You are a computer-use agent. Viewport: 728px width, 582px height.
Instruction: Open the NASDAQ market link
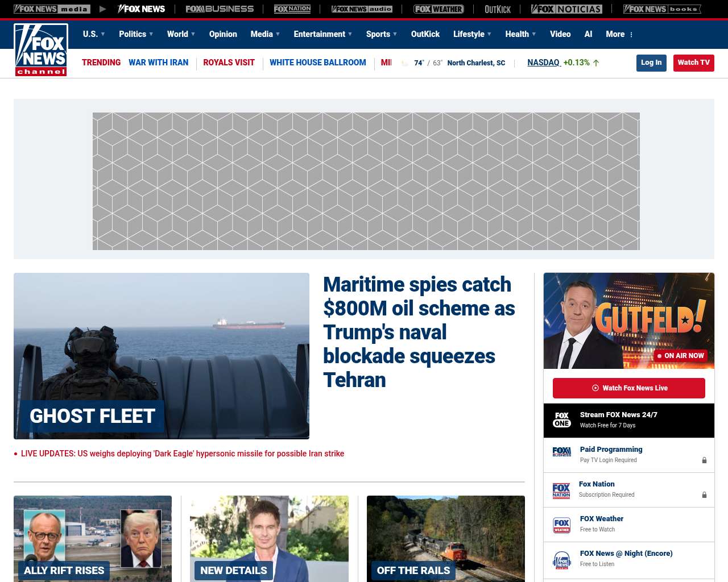click(x=543, y=63)
